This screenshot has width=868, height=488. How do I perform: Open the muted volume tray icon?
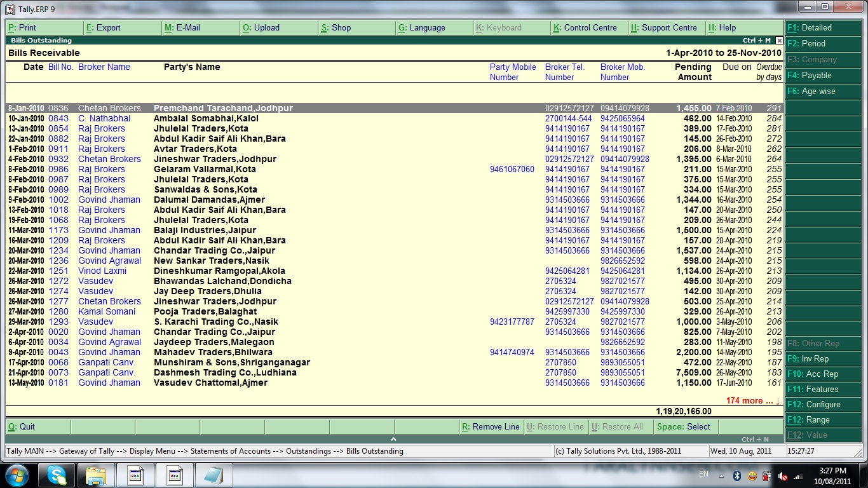(783, 475)
